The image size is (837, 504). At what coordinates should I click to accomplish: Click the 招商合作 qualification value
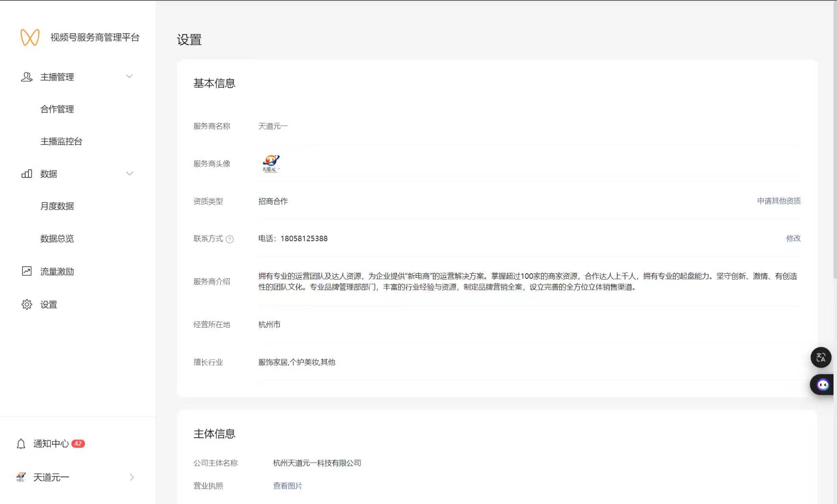[273, 201]
